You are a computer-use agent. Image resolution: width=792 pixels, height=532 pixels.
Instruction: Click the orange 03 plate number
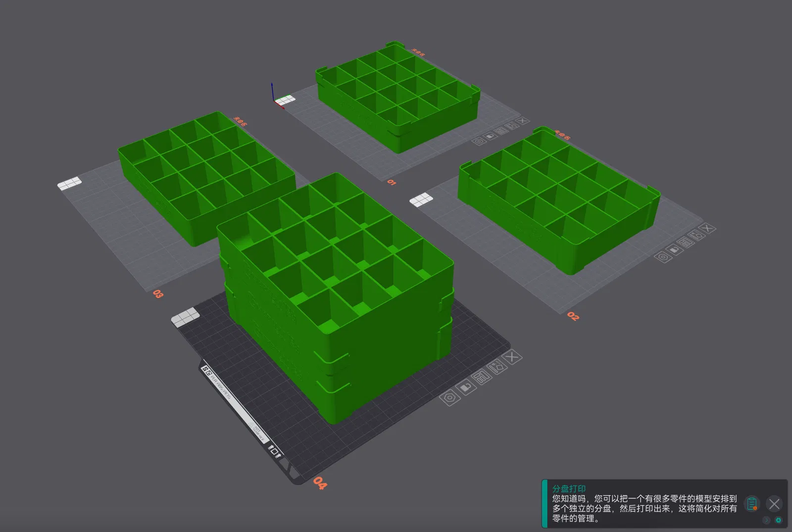(x=158, y=293)
